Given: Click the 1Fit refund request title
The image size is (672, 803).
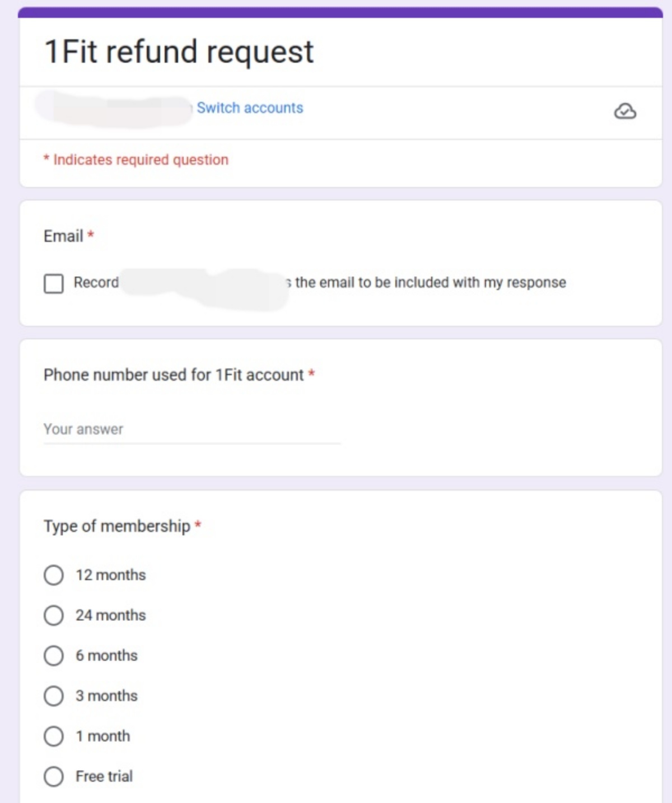Looking at the screenshot, I should coord(179,52).
